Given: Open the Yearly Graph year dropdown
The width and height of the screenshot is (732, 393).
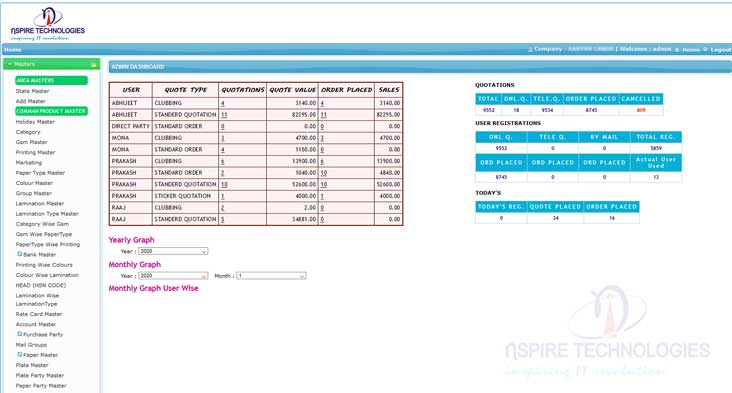Looking at the screenshot, I should click(x=173, y=251).
